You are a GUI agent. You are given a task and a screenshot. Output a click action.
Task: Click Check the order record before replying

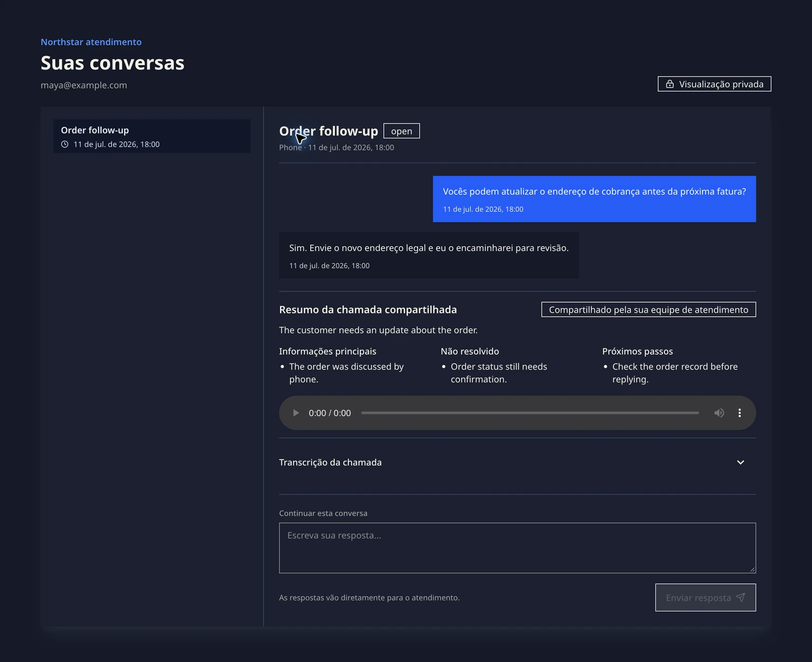tap(675, 373)
